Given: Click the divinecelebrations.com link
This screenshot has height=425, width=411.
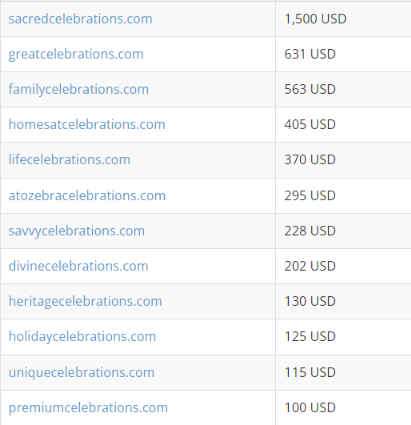Looking at the screenshot, I should coord(78,266).
